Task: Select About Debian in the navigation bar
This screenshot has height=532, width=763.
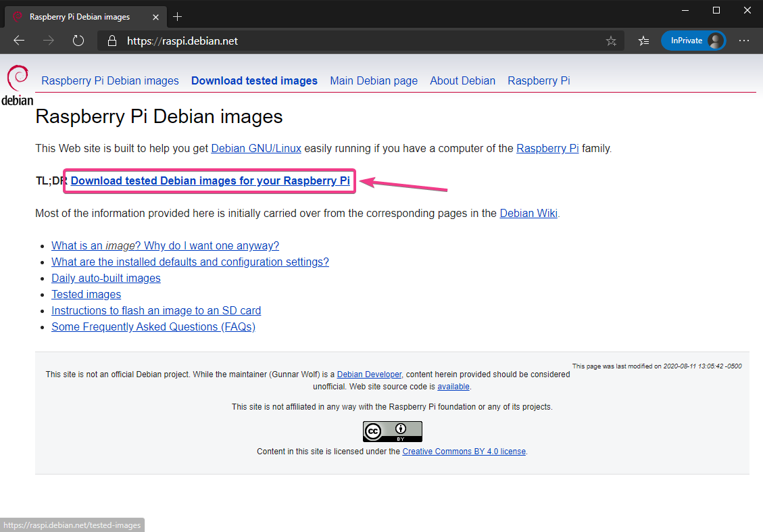Action: coord(462,80)
